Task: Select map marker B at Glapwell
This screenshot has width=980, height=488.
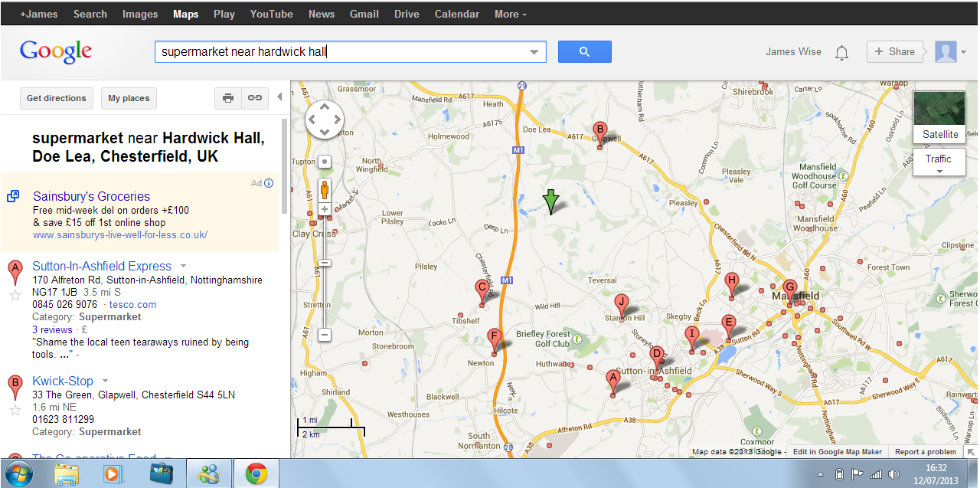Action: pyautogui.click(x=600, y=133)
